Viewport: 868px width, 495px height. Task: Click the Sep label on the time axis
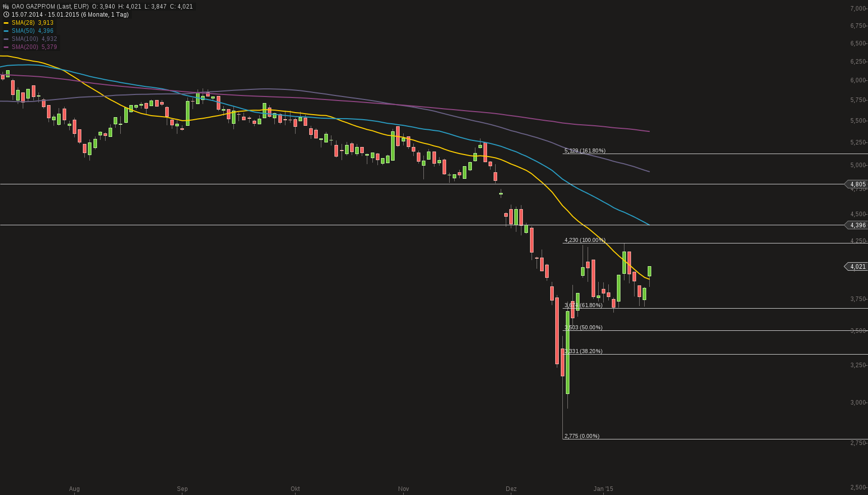point(182,489)
